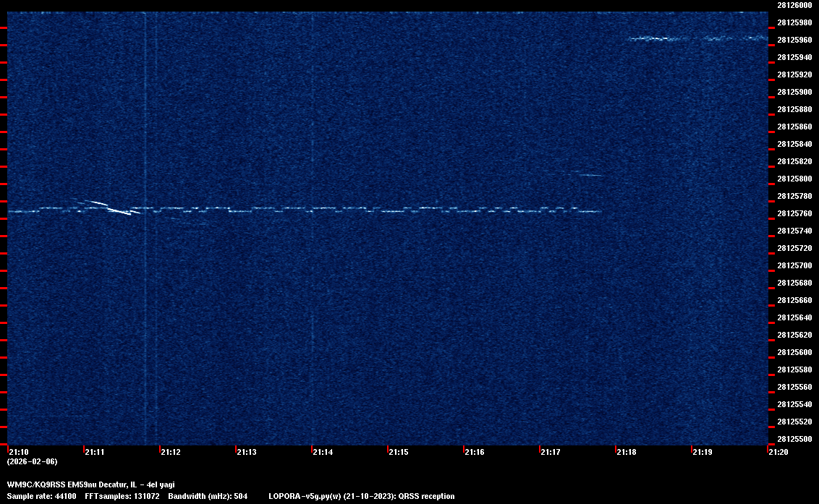Click the 28125960 frequency label

coord(794,40)
